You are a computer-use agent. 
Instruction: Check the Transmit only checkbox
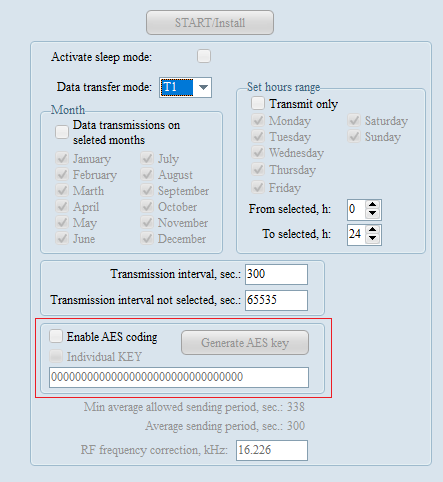point(258,103)
